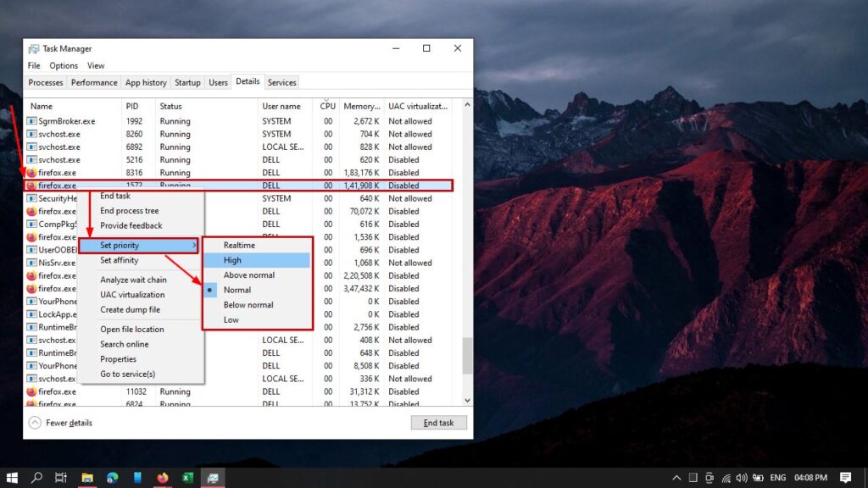This screenshot has height=488, width=868.
Task: Choose Create dump file
Action: 130,310
